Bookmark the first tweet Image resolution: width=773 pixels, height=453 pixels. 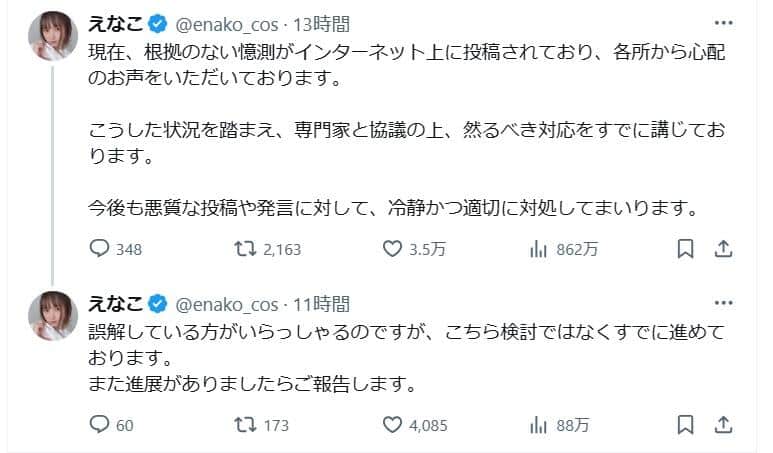(x=685, y=250)
